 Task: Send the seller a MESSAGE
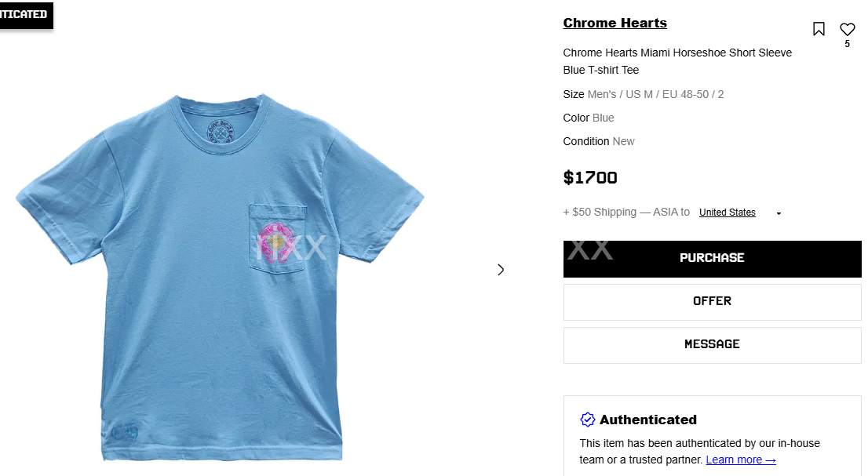click(712, 344)
